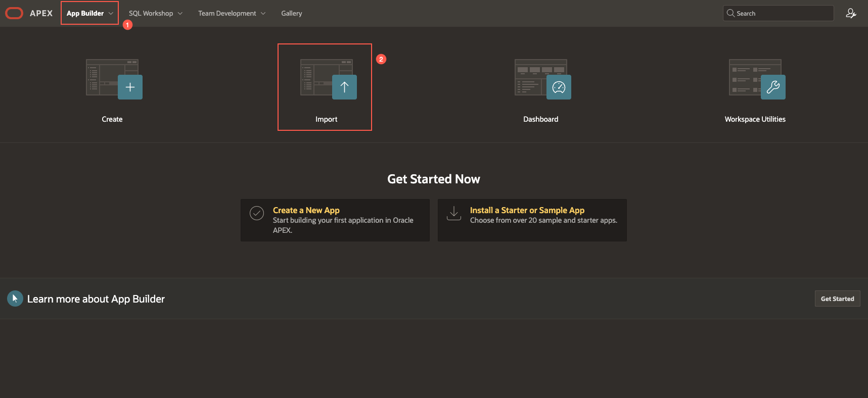Screen dimensions: 868x398
Task: Click the Learn more about App Builder heading
Action: [96, 299]
